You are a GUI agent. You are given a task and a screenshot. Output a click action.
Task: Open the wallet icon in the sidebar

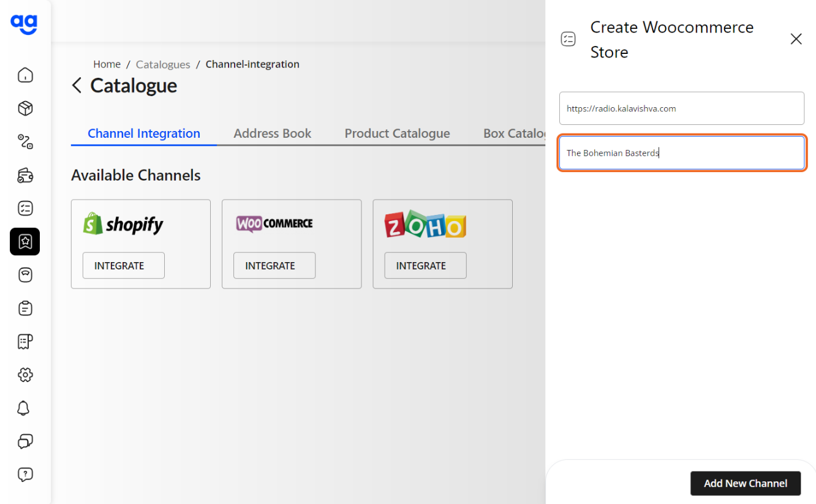pyautogui.click(x=25, y=175)
